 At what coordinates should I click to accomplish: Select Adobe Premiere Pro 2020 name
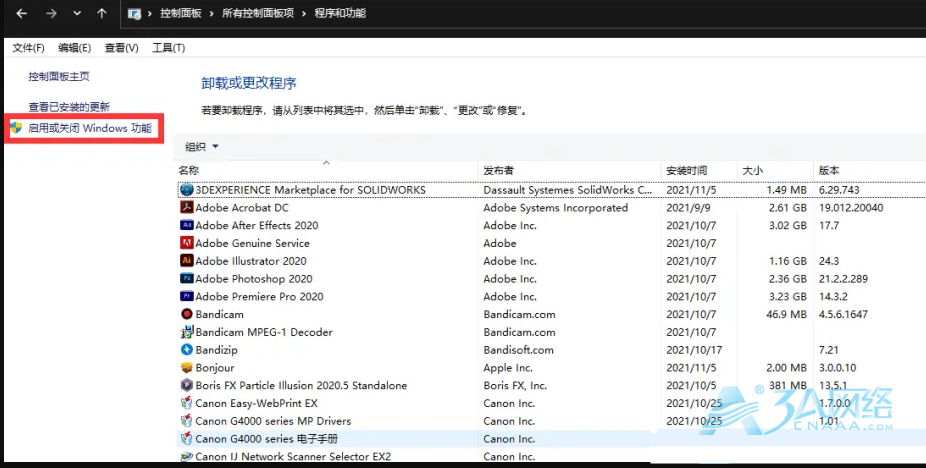click(259, 296)
